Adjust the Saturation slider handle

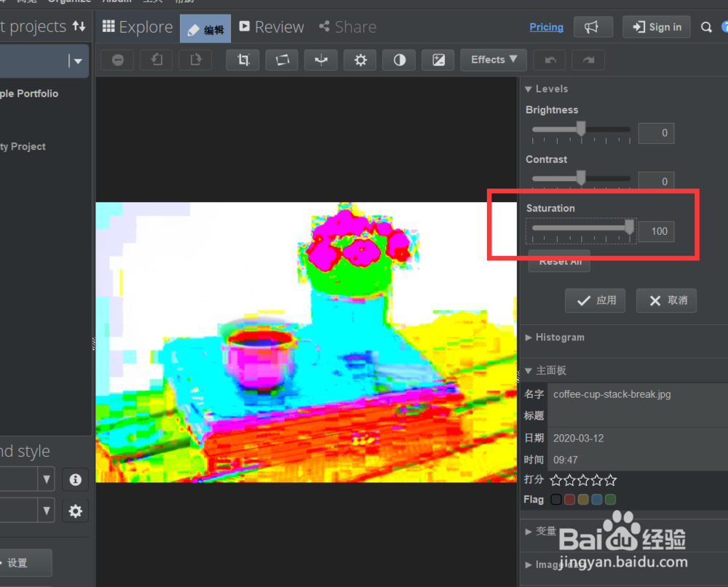click(x=629, y=228)
